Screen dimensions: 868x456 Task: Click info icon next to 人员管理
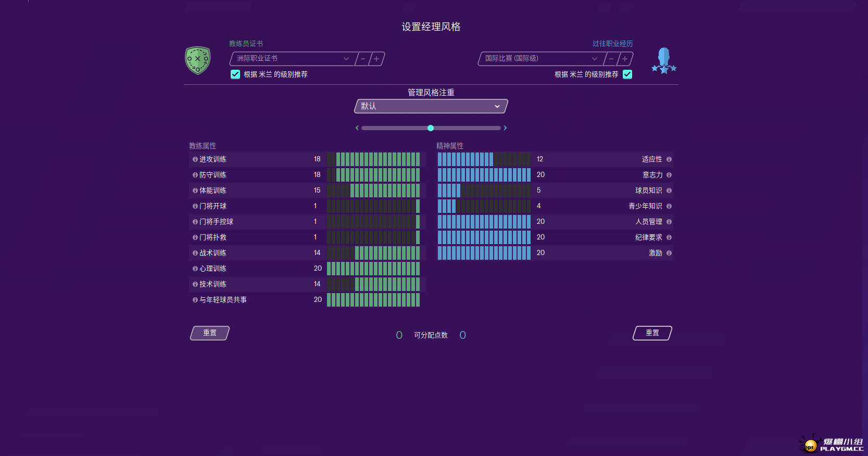pyautogui.click(x=669, y=222)
